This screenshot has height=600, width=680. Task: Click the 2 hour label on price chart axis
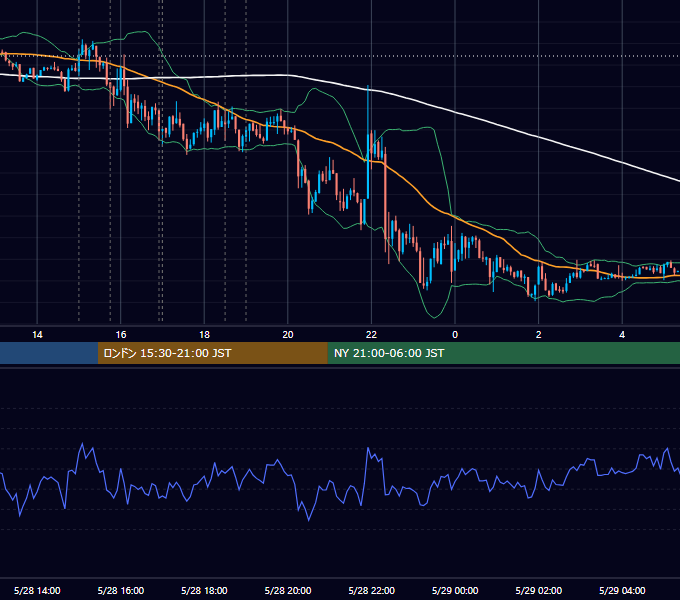[x=539, y=335]
